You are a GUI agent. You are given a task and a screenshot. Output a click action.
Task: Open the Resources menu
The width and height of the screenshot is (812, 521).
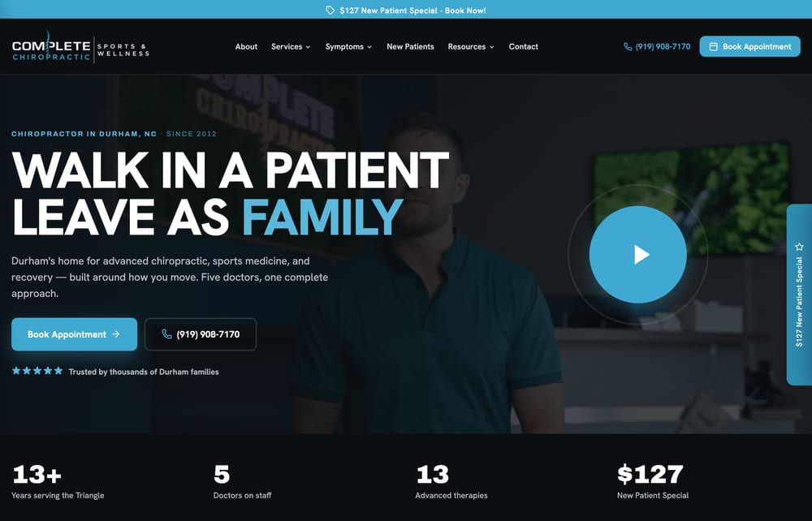tap(471, 46)
